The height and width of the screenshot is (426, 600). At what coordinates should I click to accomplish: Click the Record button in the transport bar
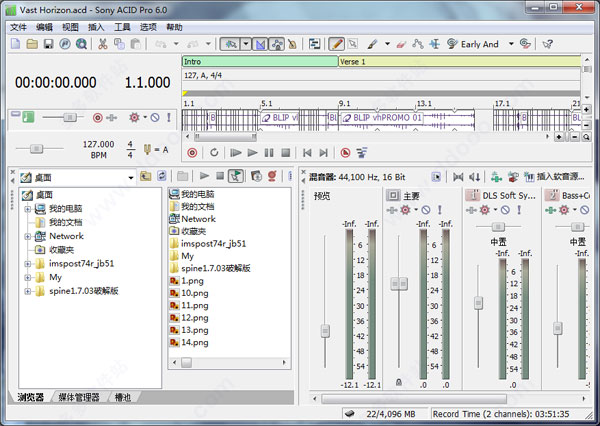190,153
